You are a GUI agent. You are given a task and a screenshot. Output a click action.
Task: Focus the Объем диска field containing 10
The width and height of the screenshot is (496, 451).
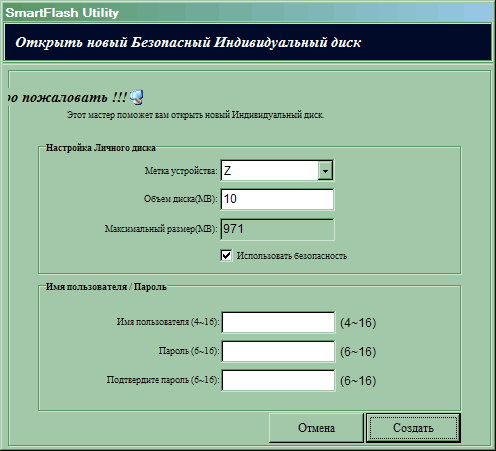(x=277, y=199)
